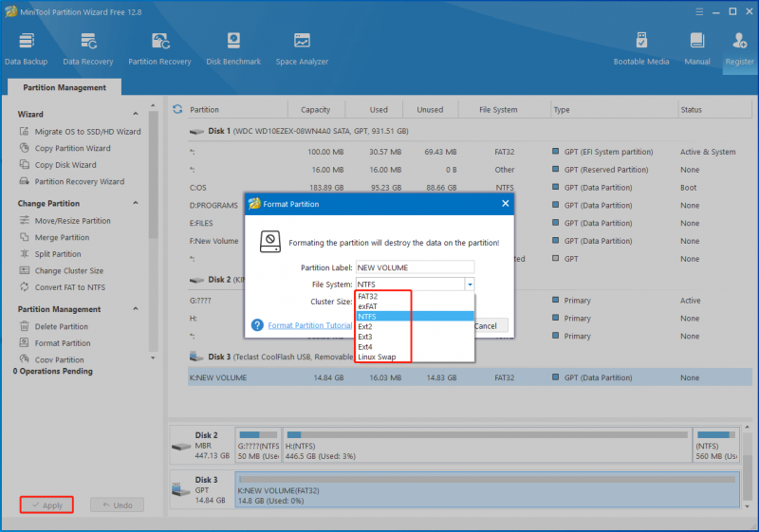Toggle the File System dropdown arrow
Image resolution: width=759 pixels, height=532 pixels.
coord(470,284)
